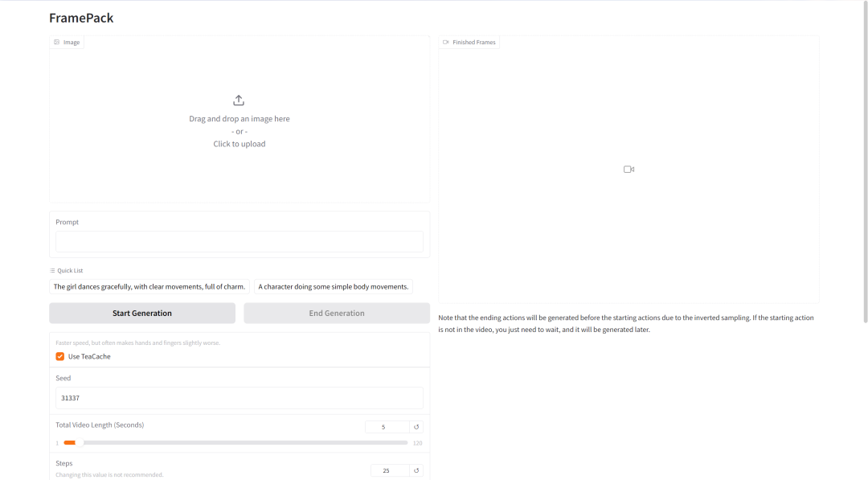Screen dimensions: 868x480
Task: Reset Total Video Length with its reset icon
Action: 416,427
